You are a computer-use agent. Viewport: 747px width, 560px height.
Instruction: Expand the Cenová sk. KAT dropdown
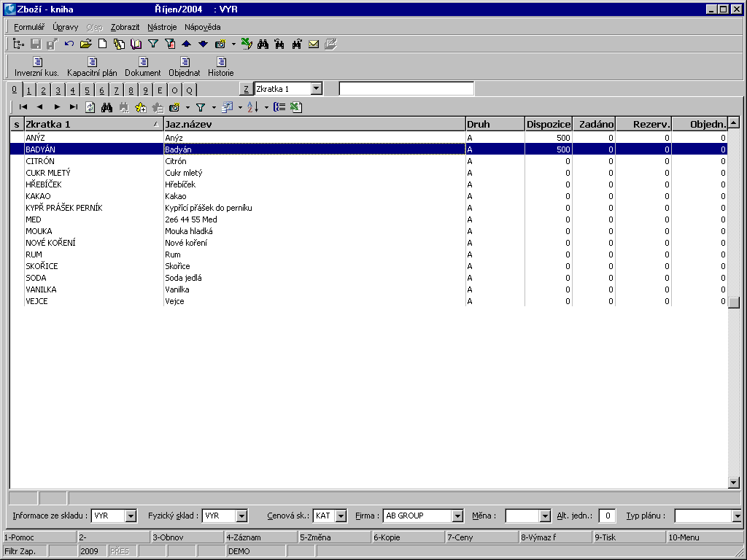pyautogui.click(x=341, y=516)
